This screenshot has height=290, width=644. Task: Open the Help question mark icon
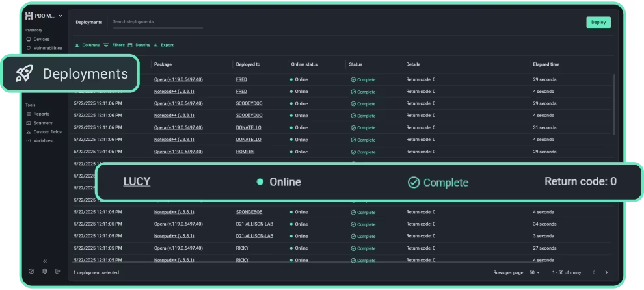(x=31, y=271)
